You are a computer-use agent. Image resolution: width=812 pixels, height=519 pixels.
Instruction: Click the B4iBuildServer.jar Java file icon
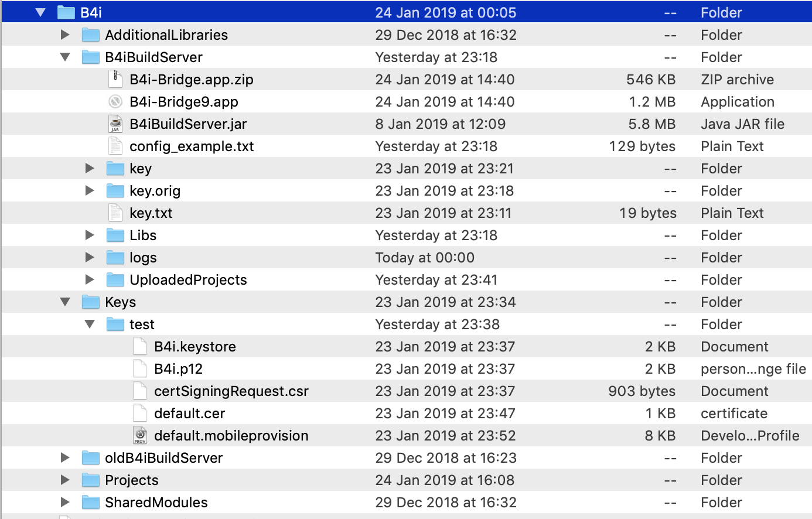[115, 124]
